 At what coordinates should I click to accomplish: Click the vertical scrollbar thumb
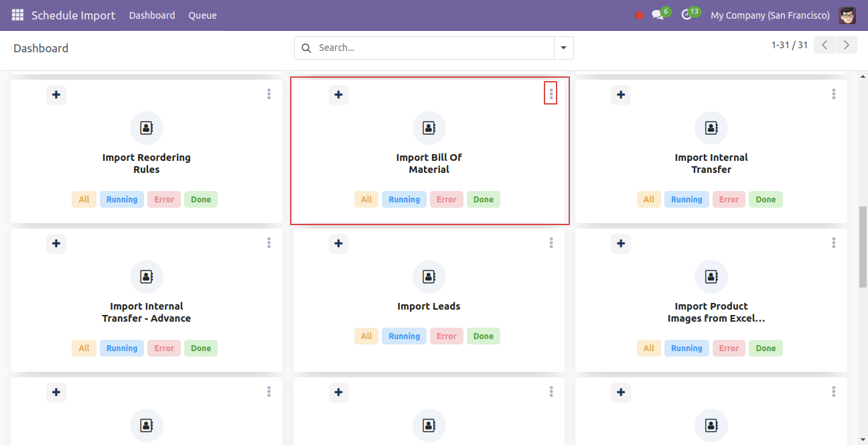point(863,247)
